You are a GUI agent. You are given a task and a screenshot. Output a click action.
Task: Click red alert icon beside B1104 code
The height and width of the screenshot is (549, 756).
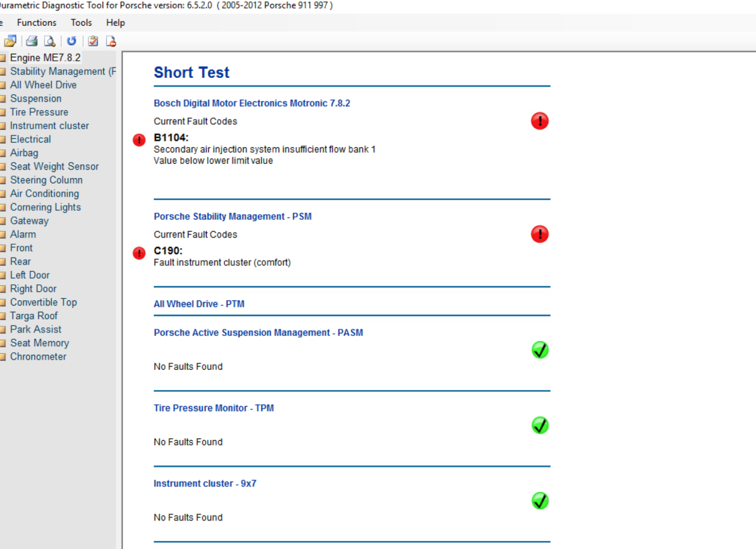pyautogui.click(x=139, y=140)
